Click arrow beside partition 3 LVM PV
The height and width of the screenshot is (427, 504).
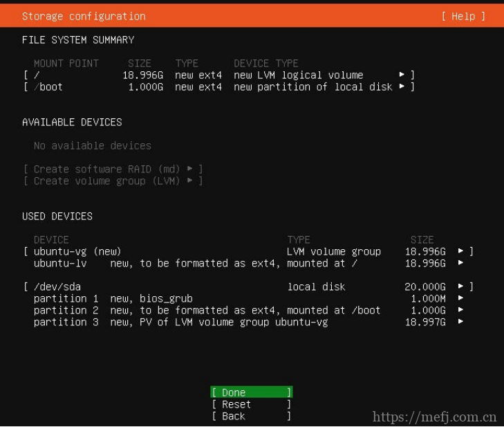tap(461, 322)
